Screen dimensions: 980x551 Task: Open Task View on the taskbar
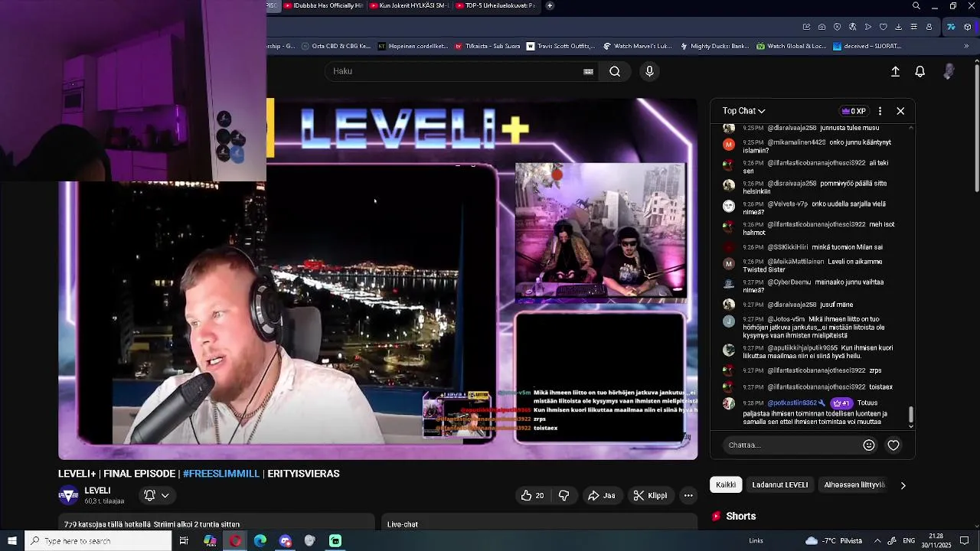[x=184, y=541]
